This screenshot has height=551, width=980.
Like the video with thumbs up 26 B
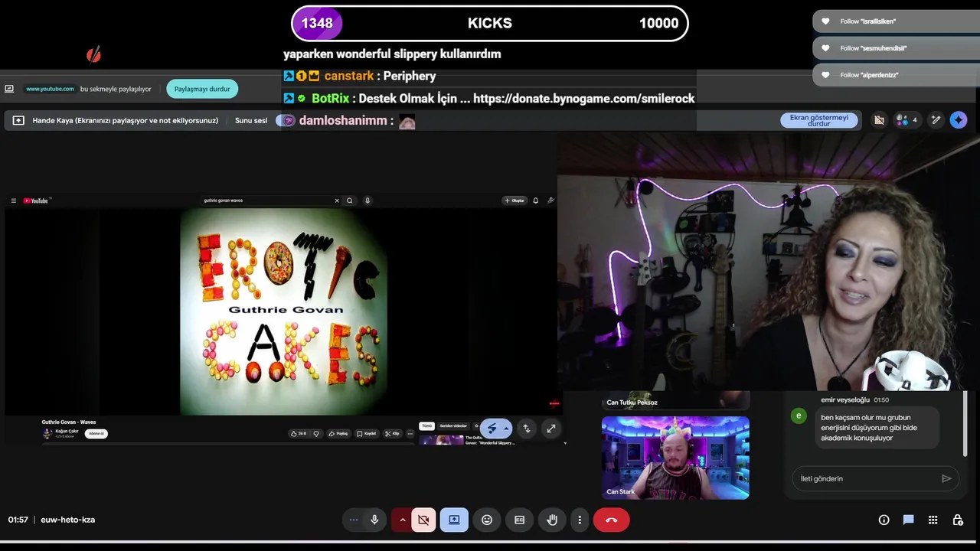point(299,433)
